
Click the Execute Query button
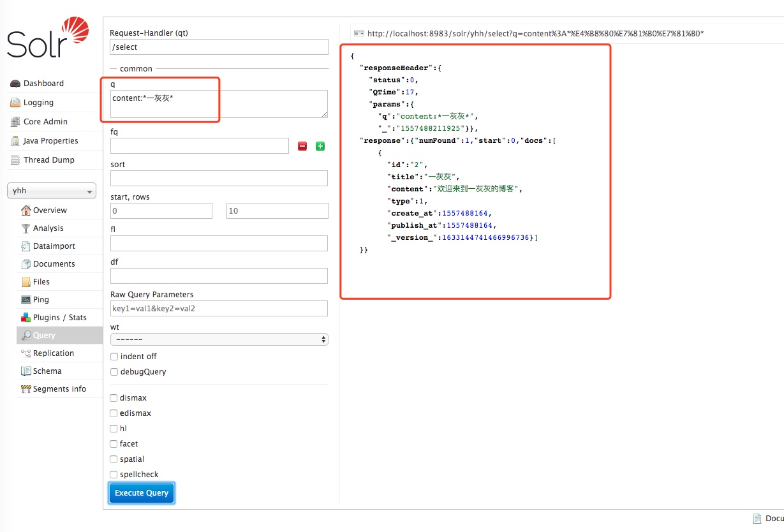141,493
